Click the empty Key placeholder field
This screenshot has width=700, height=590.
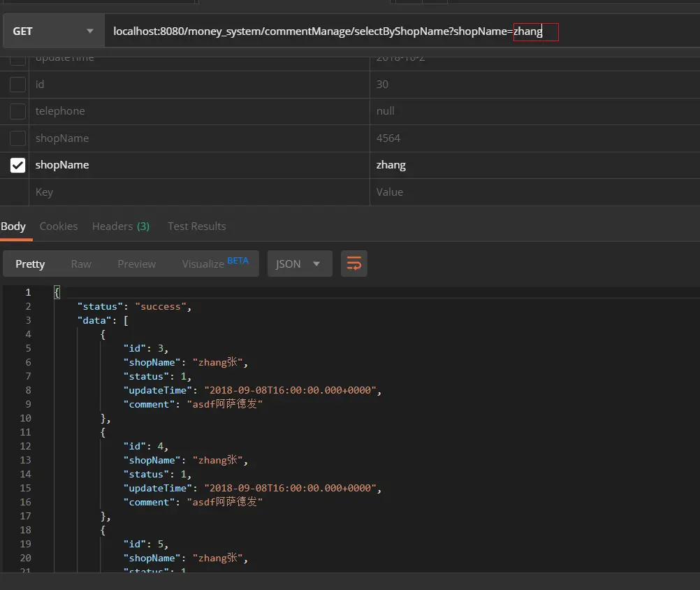199,192
